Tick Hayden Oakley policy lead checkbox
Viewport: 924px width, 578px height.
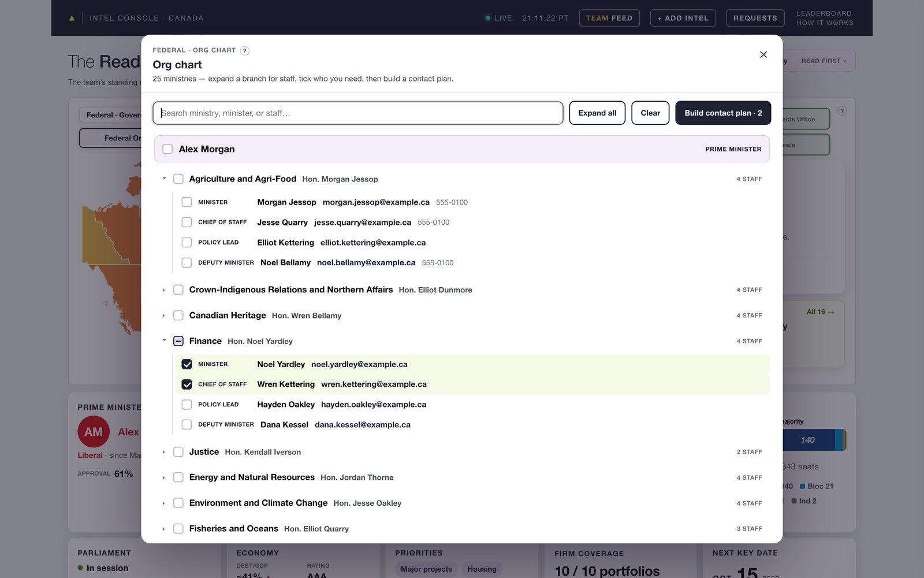click(187, 405)
